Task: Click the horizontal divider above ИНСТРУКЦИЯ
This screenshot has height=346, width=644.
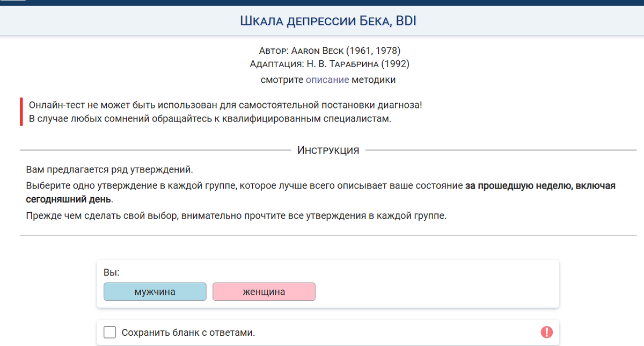Action: 161,149
